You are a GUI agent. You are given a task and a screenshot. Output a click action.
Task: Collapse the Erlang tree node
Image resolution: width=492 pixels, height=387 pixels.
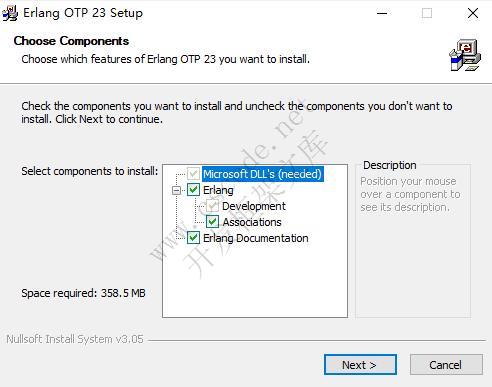176,190
